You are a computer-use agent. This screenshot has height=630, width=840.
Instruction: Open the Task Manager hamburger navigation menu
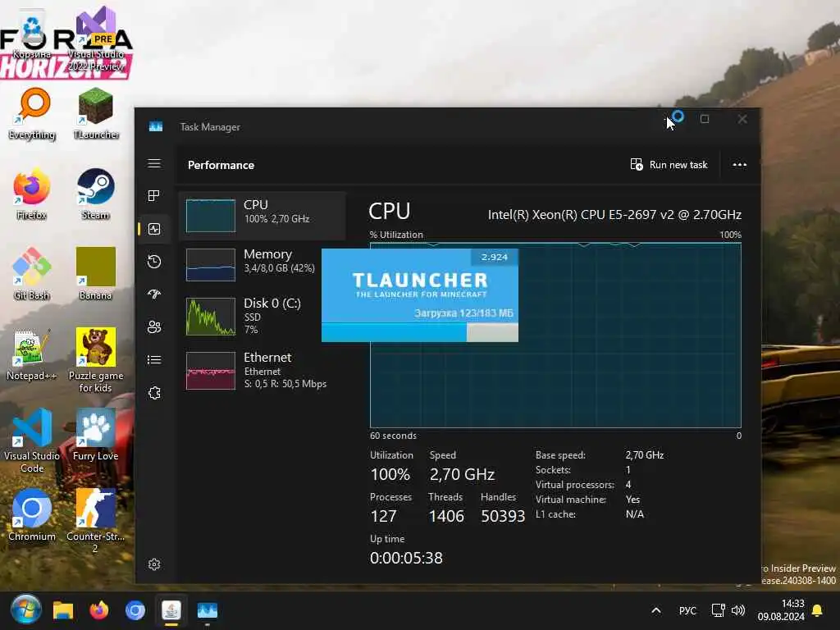coord(154,163)
